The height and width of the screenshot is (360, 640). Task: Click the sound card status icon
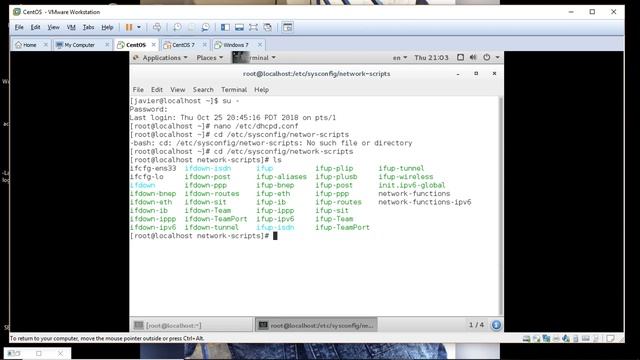tap(566, 338)
